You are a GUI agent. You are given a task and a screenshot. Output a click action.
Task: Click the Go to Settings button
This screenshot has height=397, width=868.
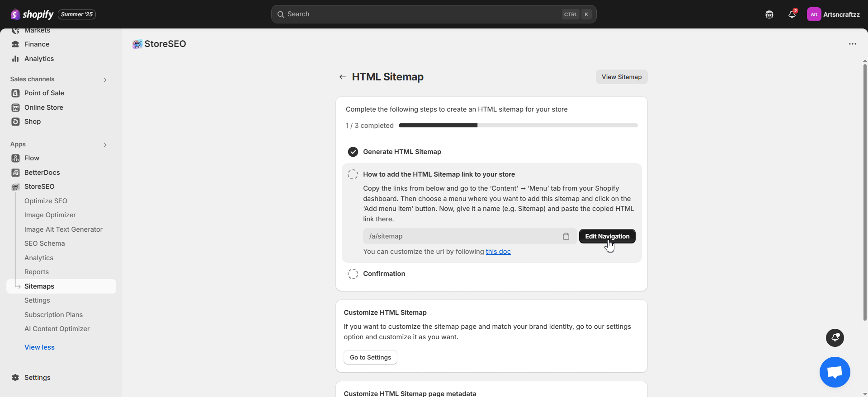[x=370, y=357]
